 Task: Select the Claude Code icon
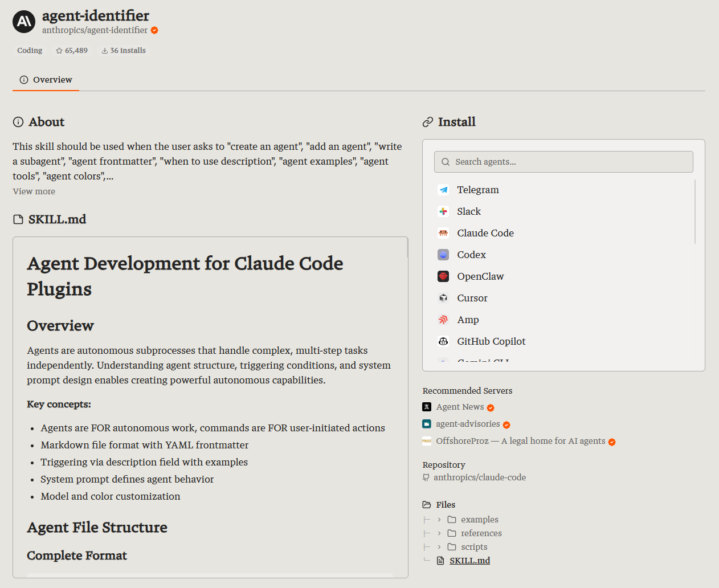pyautogui.click(x=443, y=233)
